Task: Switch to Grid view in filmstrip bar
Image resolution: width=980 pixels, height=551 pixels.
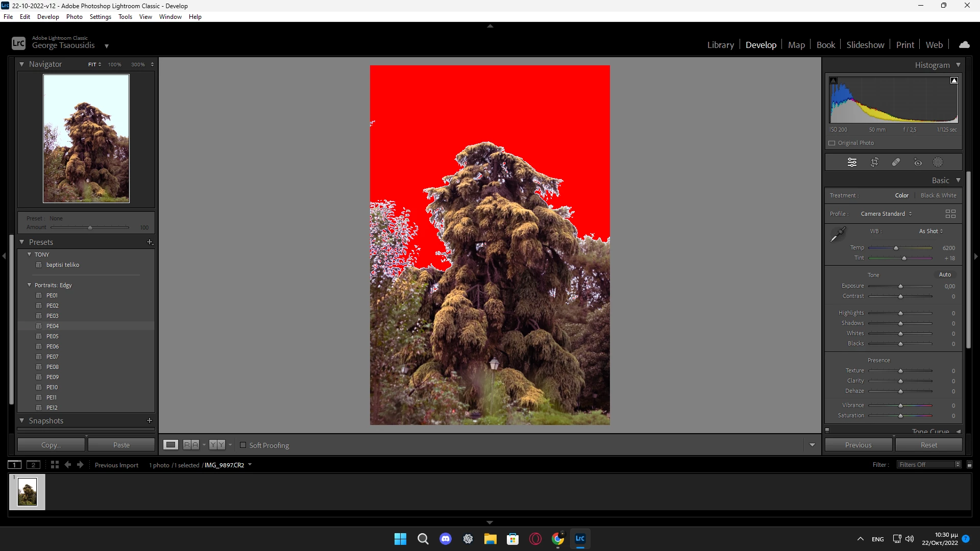Action: (x=55, y=465)
